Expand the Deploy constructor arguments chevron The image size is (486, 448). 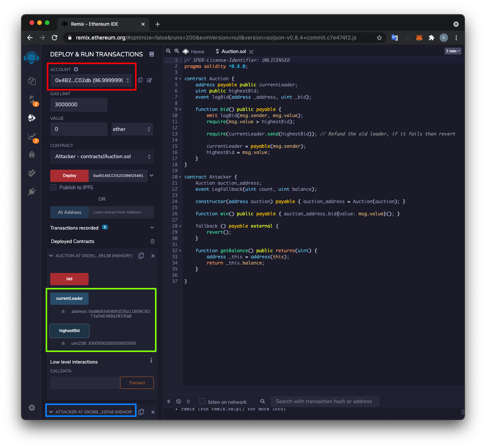tap(152, 175)
